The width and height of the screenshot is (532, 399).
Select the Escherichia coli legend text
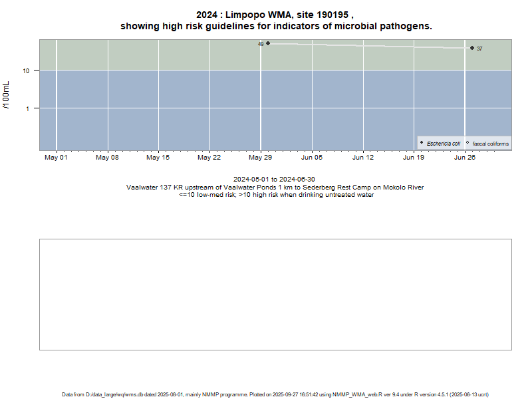[x=444, y=144]
